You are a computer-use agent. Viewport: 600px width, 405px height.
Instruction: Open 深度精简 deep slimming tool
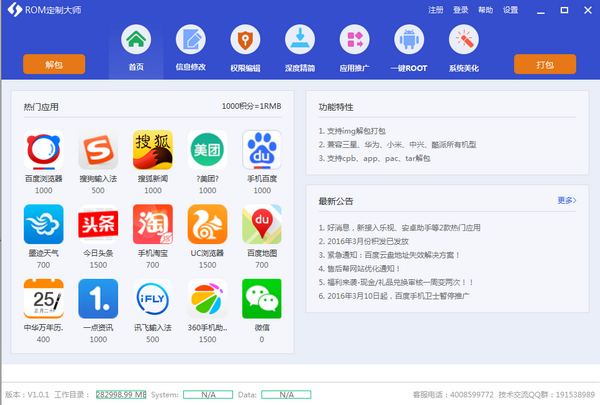(x=300, y=39)
